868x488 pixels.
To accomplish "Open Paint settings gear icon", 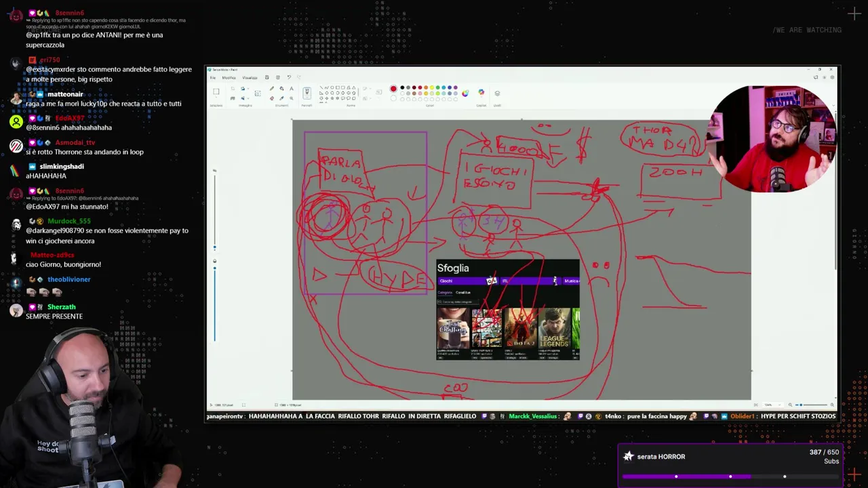I will (832, 77).
